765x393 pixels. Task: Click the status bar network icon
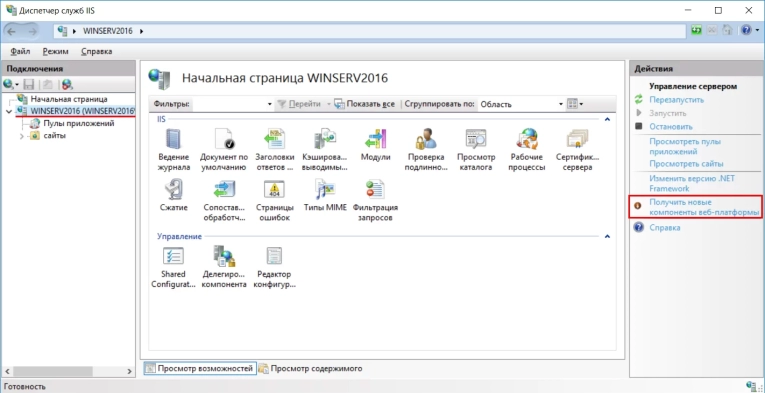point(752,386)
